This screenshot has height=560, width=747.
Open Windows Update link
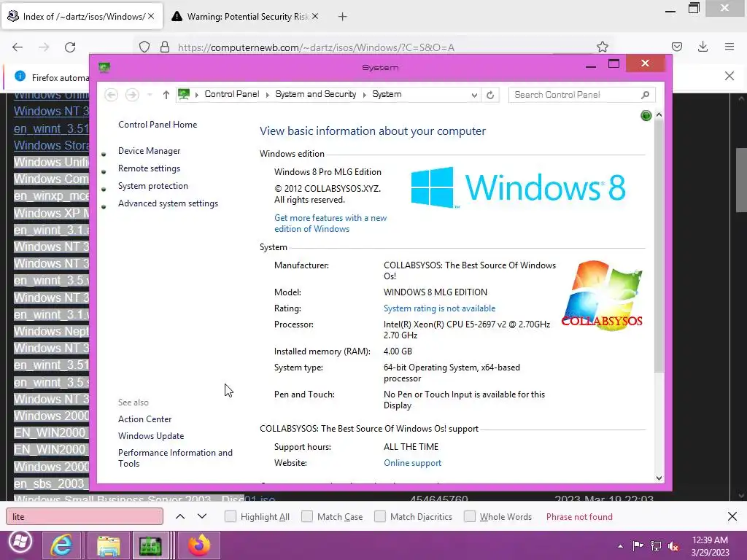151,436
